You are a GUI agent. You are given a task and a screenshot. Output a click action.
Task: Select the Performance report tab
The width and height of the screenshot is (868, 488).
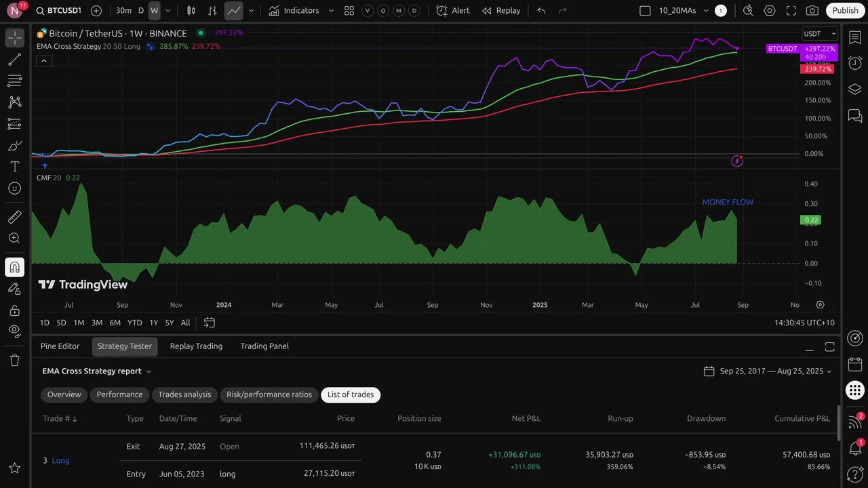pyautogui.click(x=119, y=394)
